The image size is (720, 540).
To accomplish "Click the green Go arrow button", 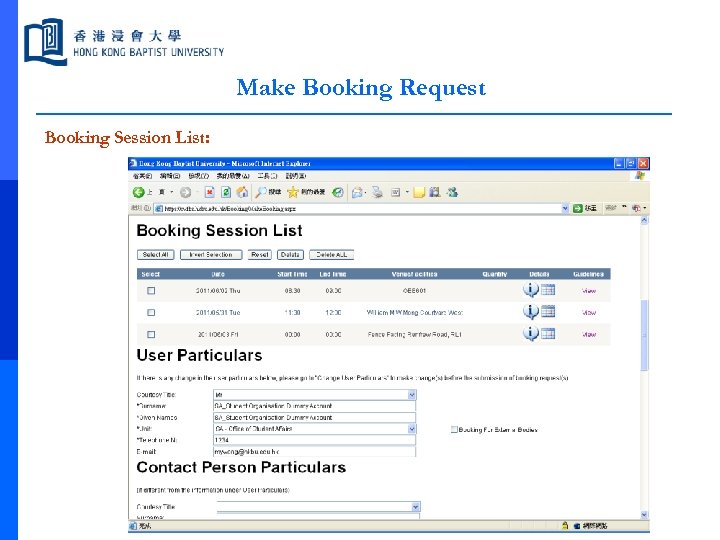I will 578,208.
